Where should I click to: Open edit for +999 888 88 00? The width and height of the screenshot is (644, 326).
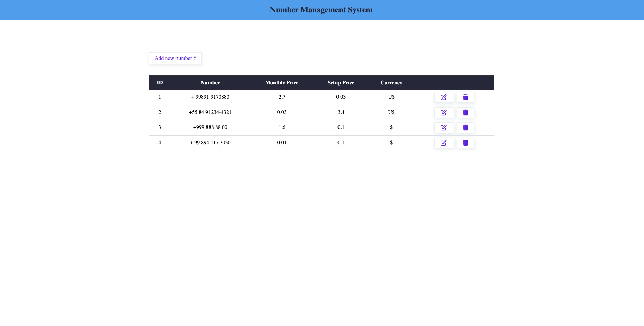(x=444, y=128)
